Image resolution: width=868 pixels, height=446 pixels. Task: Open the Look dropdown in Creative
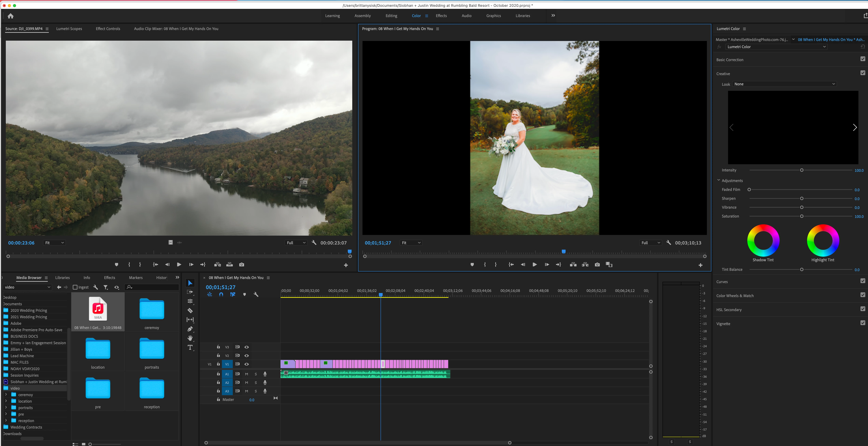[784, 84]
